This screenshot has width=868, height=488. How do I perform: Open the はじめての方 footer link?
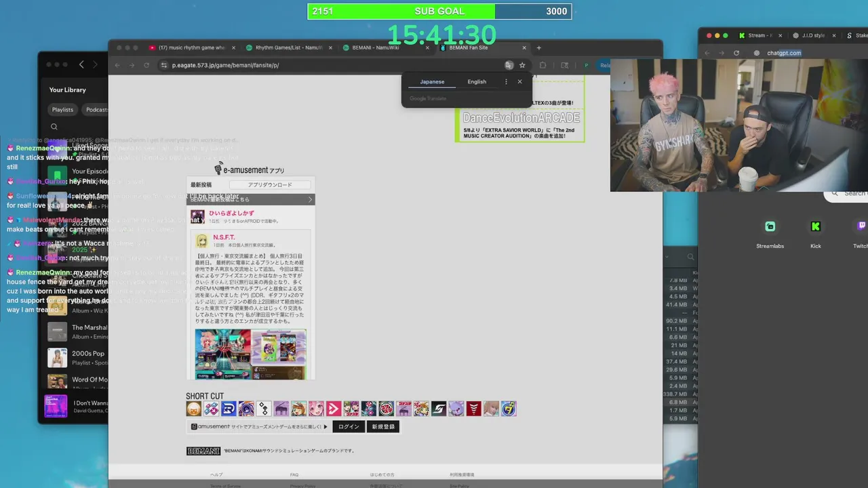(382, 474)
